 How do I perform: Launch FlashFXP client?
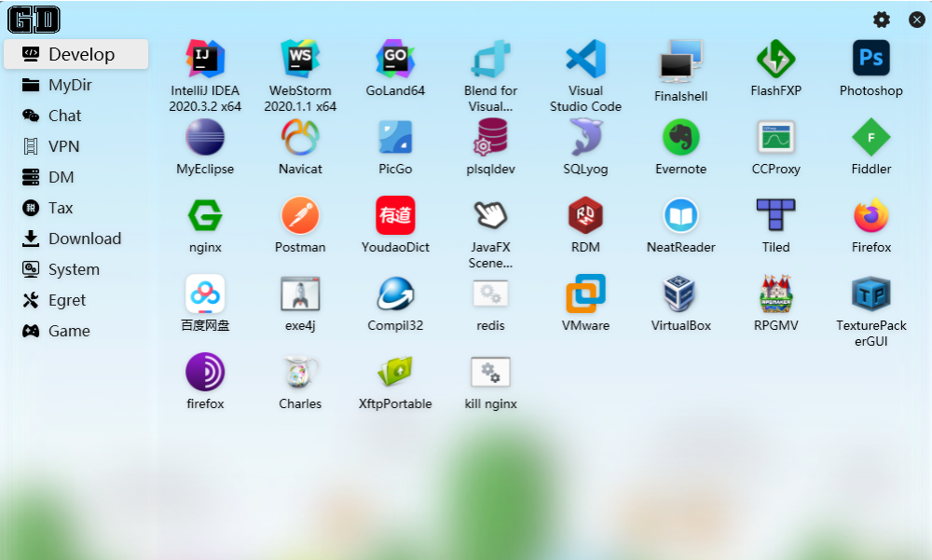pos(775,59)
